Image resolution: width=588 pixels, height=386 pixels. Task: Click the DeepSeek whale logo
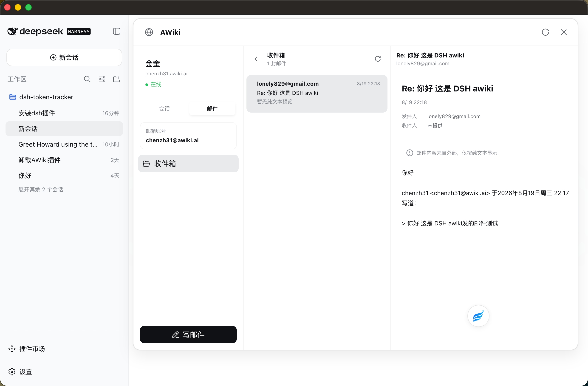[13, 31]
